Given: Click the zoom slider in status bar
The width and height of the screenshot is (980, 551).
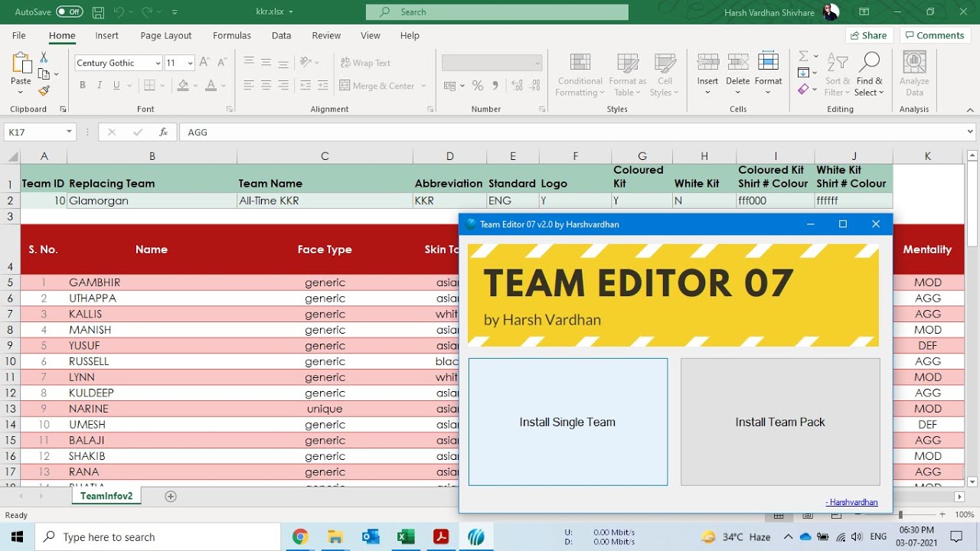Looking at the screenshot, I should point(900,515).
